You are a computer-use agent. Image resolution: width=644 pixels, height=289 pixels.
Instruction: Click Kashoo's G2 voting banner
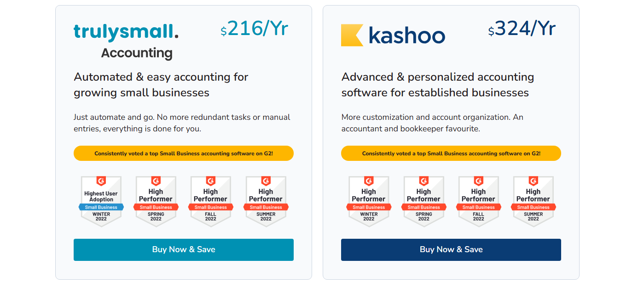click(451, 153)
